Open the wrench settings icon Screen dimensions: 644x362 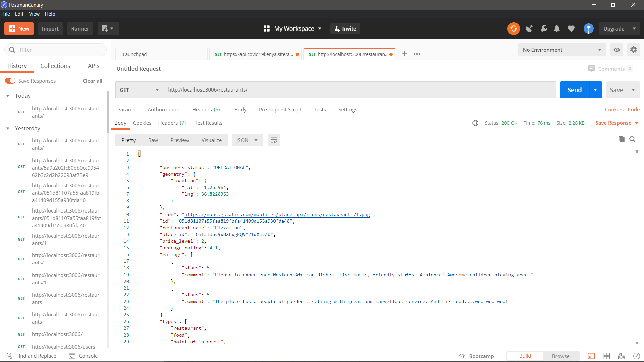point(544,29)
